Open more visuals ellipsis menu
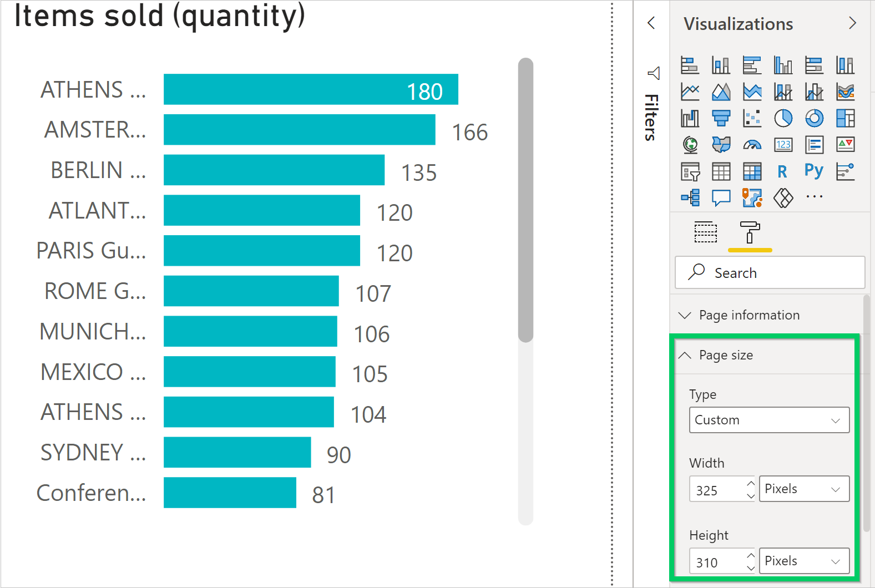 point(814,197)
